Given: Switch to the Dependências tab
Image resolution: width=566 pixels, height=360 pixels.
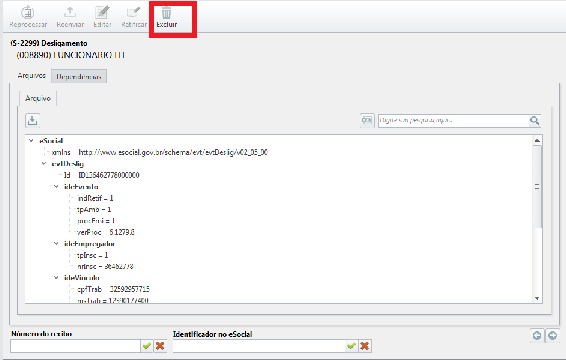Looking at the screenshot, I should coord(79,76).
